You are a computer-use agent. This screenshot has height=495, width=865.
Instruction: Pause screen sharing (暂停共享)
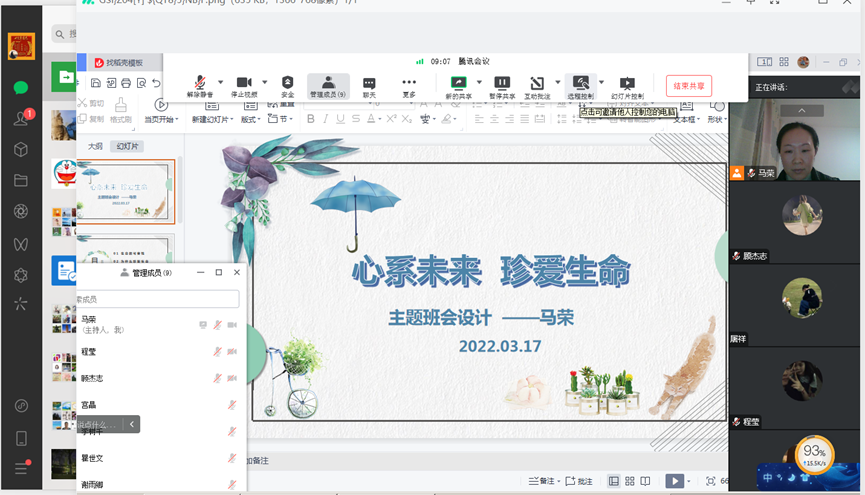tap(502, 83)
